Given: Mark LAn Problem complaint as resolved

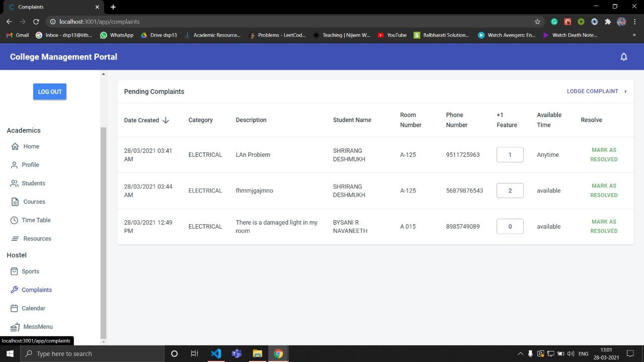Looking at the screenshot, I should coord(604,155).
